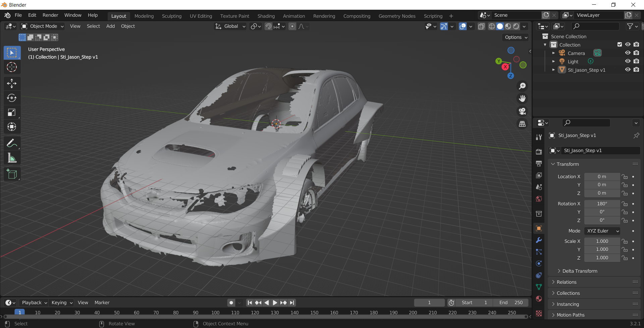644x328 pixels.
Task: Open the Measure tool
Action: point(12,157)
